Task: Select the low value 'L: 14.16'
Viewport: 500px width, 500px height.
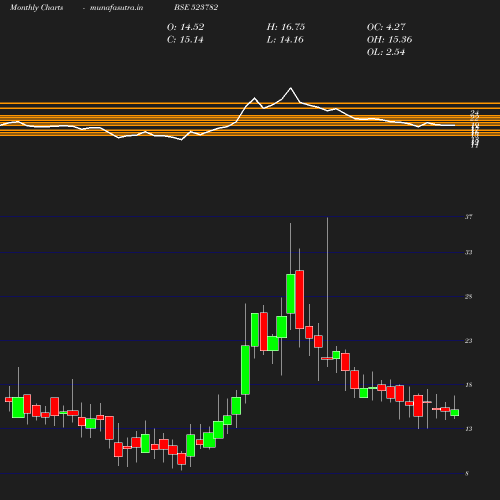Action: click(285, 40)
